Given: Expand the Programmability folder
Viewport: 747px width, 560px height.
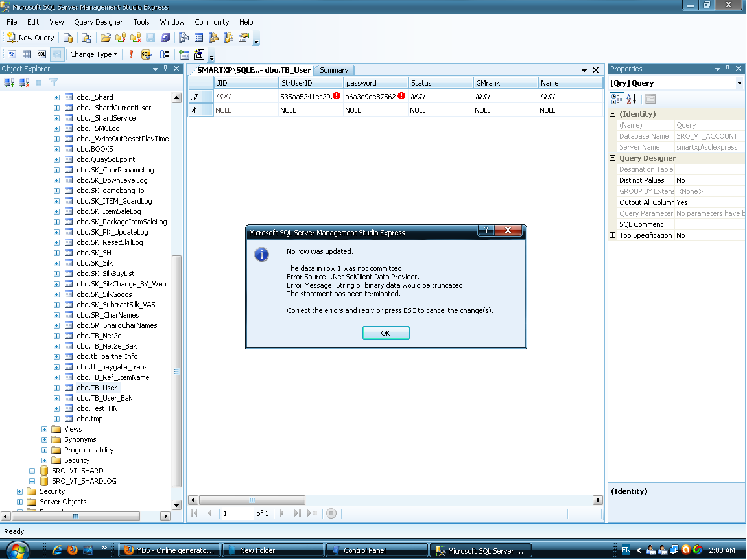Looking at the screenshot, I should click(44, 450).
